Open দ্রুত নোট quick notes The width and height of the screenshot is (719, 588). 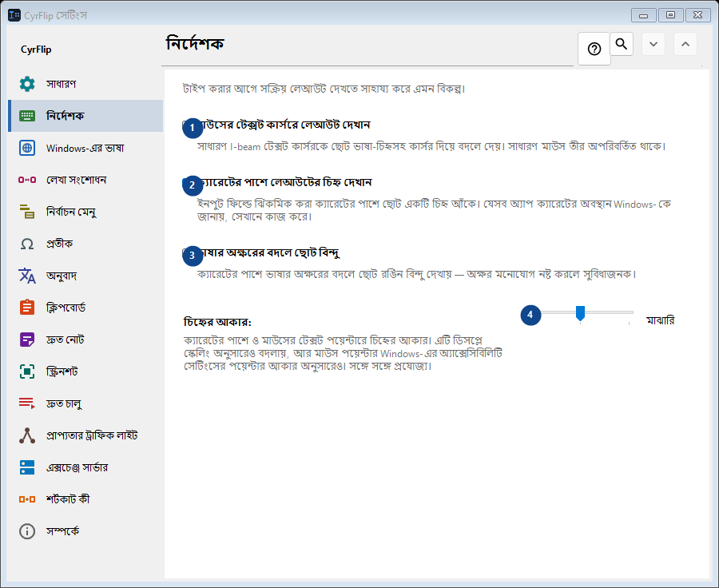click(85, 340)
